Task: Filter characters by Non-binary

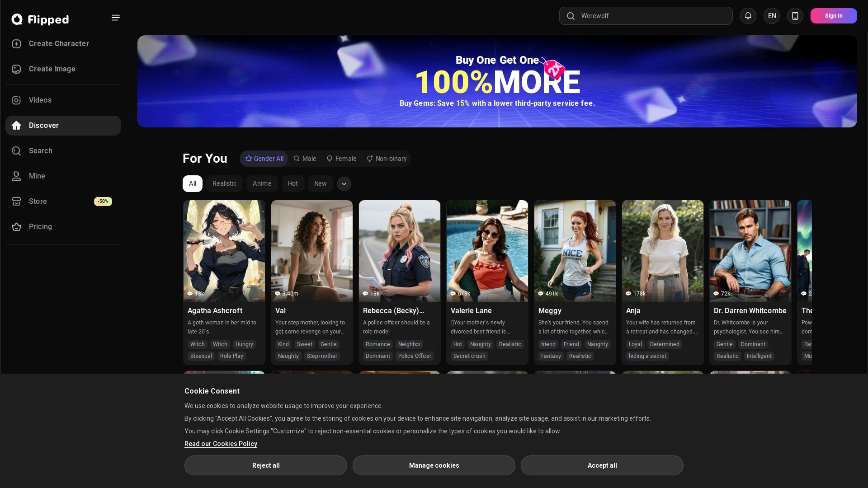Action: [387, 159]
